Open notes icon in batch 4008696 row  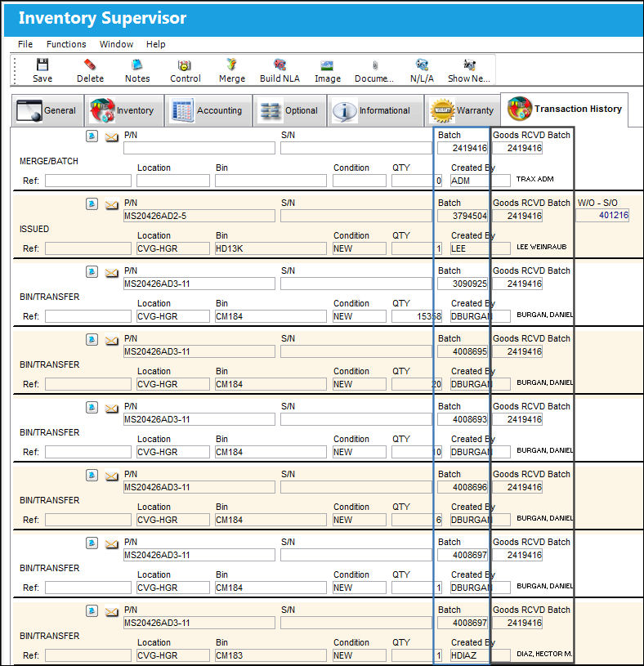[x=92, y=475]
